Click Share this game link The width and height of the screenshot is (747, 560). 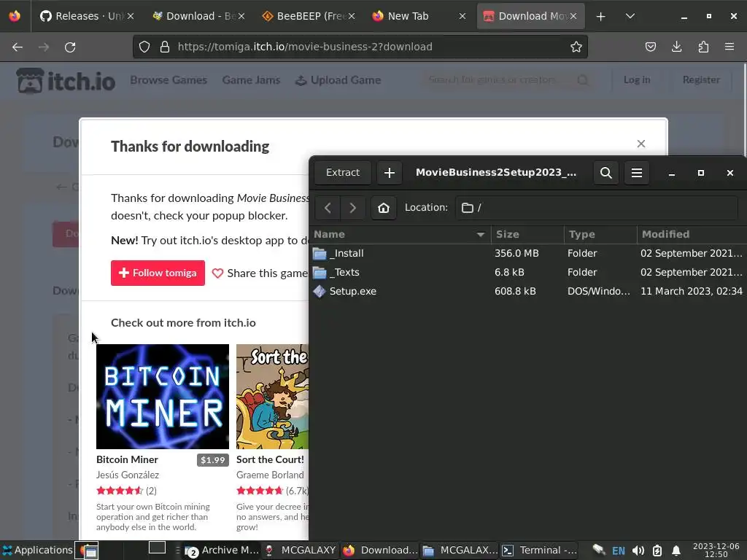pos(260,273)
